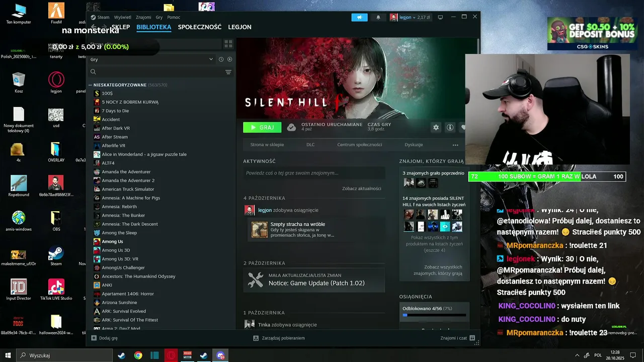Toggle ready-to-play filter icon
Image resolution: width=644 pixels, height=362 pixels.
[x=229, y=59]
